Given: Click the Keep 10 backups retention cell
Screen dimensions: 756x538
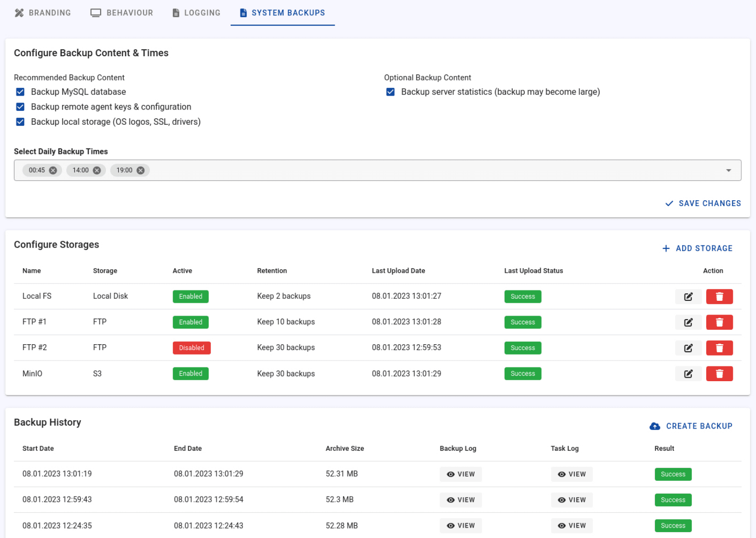Looking at the screenshot, I should pos(286,322).
